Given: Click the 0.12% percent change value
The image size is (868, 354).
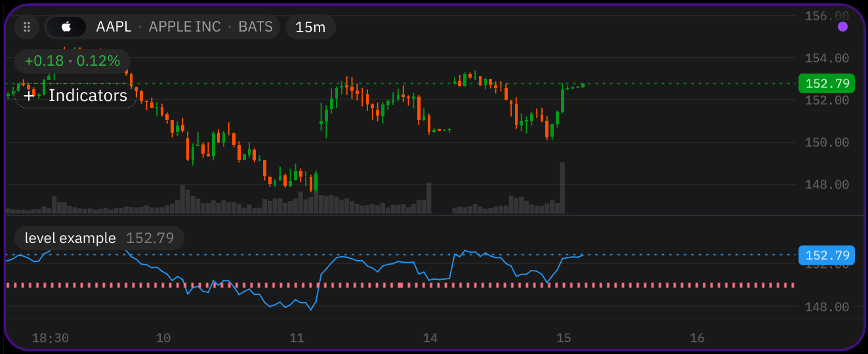Looking at the screenshot, I should point(98,61).
